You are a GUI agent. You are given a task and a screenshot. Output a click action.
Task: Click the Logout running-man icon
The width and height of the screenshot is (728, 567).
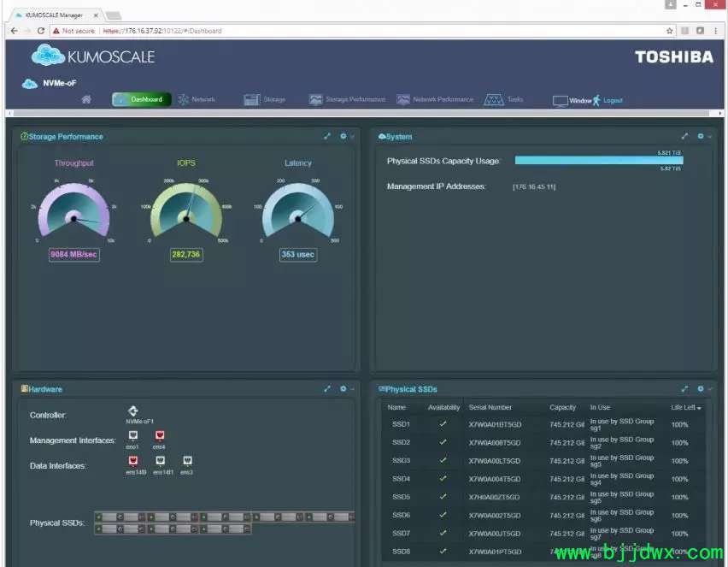point(596,100)
